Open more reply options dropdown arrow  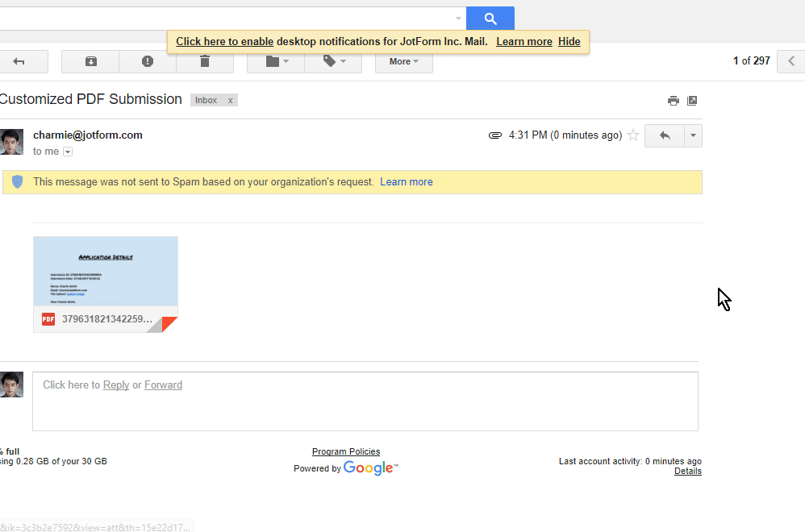(693, 135)
